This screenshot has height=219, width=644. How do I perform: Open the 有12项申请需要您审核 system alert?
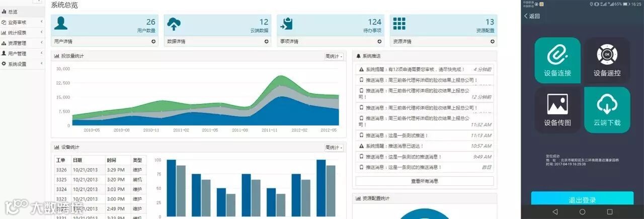(x=425, y=69)
